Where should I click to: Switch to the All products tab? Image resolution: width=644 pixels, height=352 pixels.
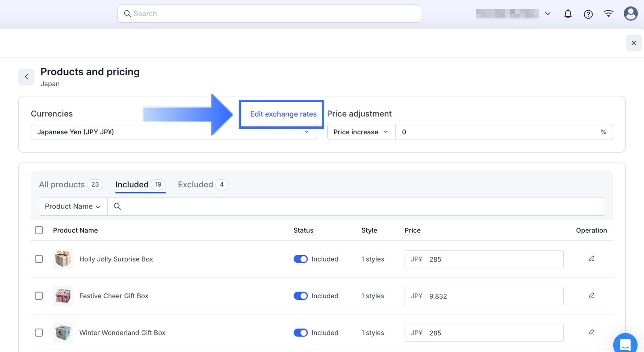[62, 185]
